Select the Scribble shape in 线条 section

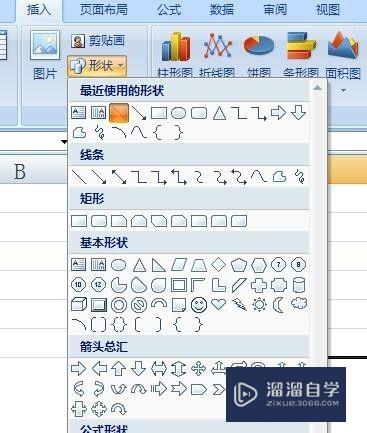(299, 177)
